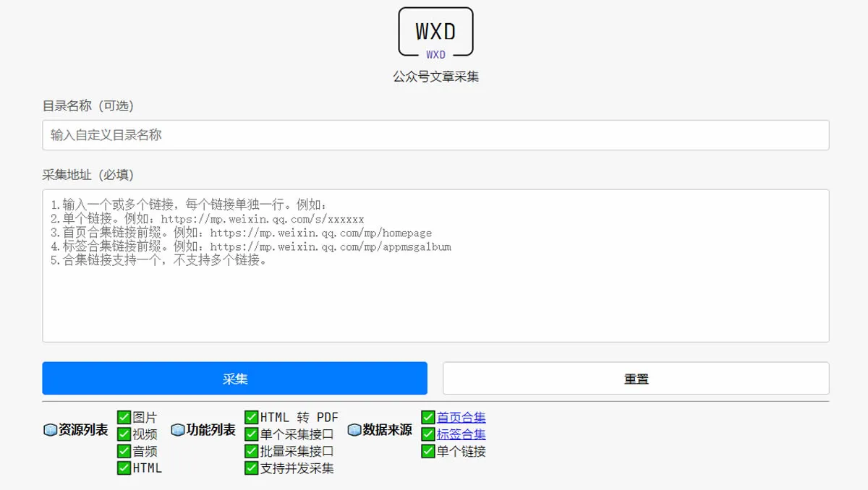The image size is (868, 490).
Task: Click the checkmark next to 单个链接
Action: (x=428, y=451)
